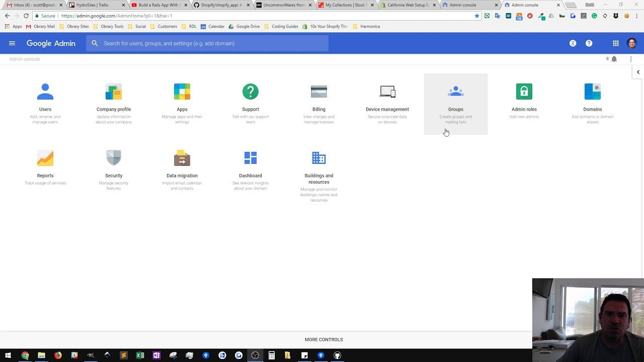The height and width of the screenshot is (362, 644).
Task: Open the notifications bell
Action: 614,59
